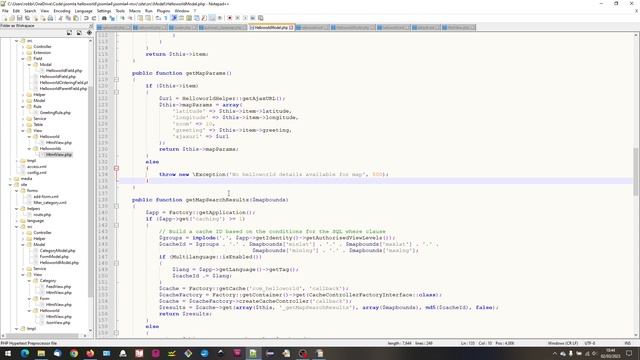Collapse the code fold at line 148

click(116, 263)
